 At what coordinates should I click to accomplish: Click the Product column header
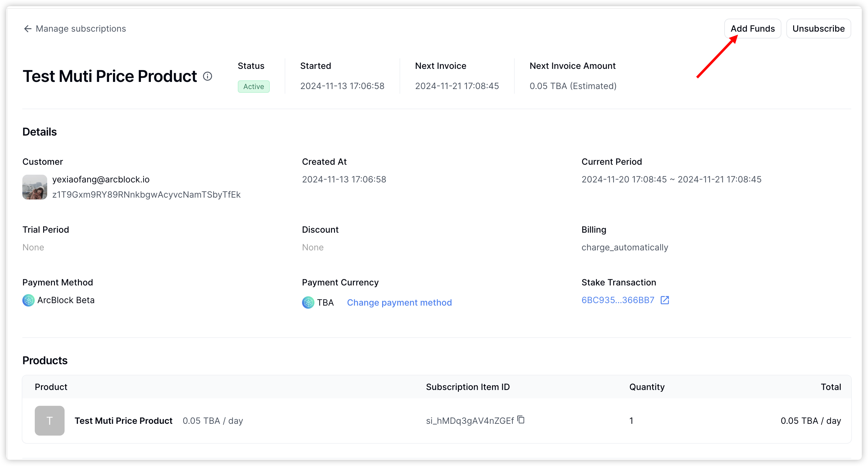click(x=51, y=387)
